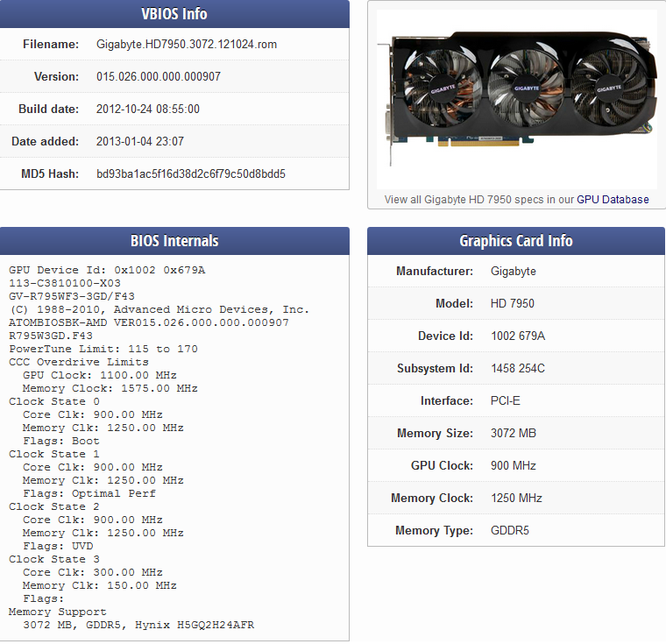Click Flags: UVD line

pyautogui.click(x=58, y=546)
